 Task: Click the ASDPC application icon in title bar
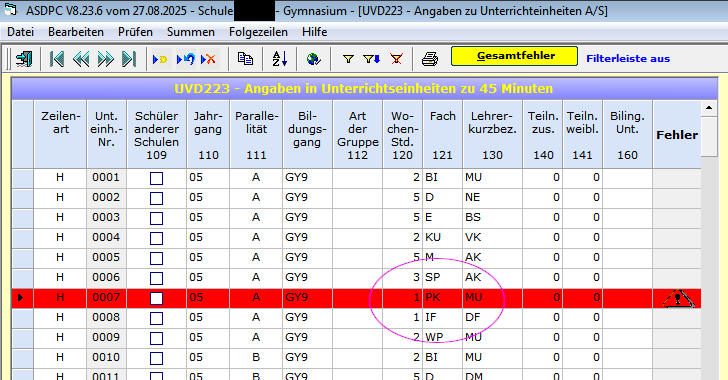(x=10, y=10)
